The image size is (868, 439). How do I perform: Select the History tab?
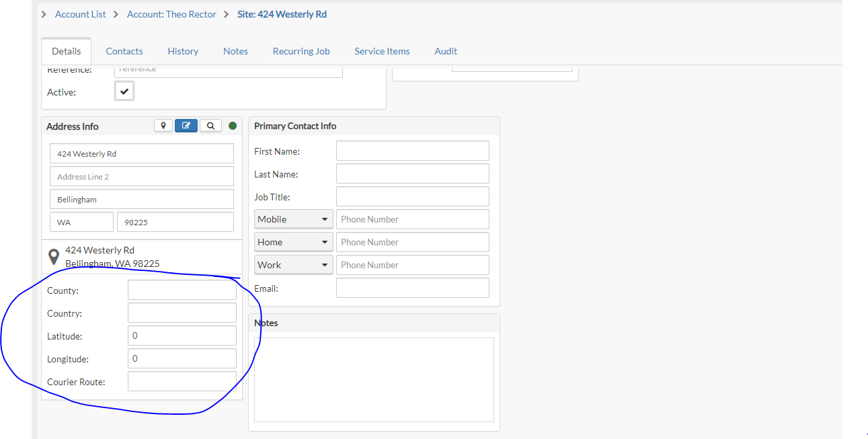(182, 50)
